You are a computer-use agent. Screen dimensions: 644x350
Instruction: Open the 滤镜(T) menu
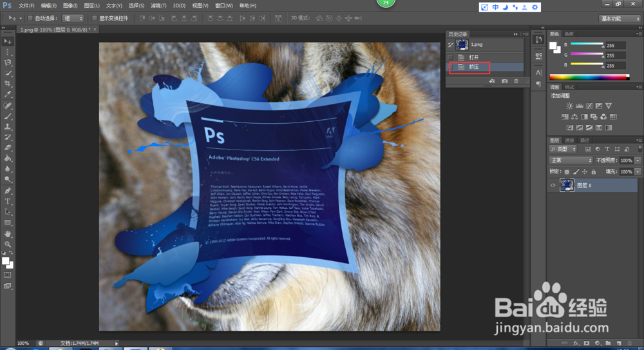[158, 6]
